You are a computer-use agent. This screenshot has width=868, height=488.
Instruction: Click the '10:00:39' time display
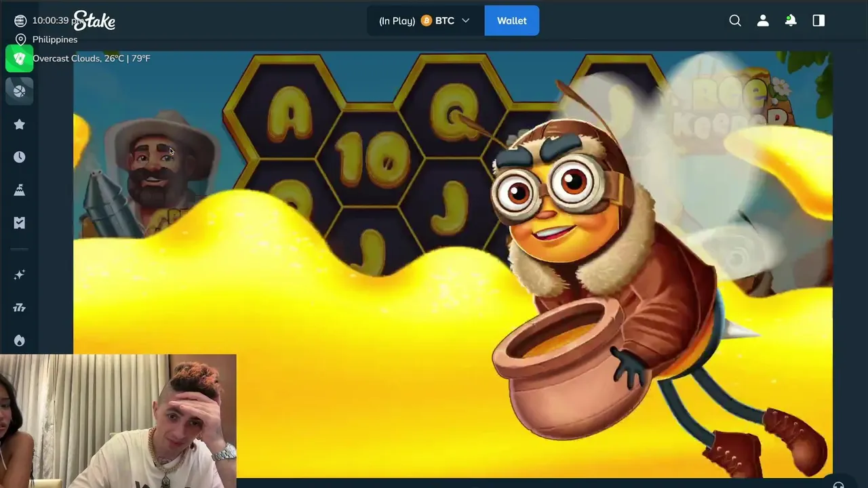[52, 21]
